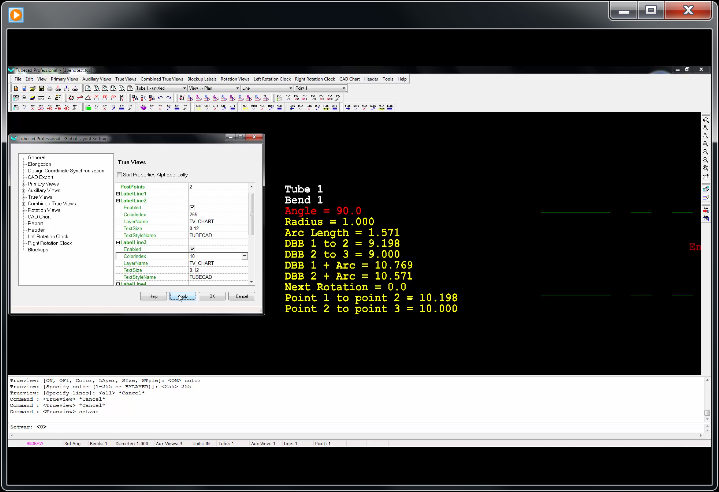Expand the LabelLine1 property group
Viewport: 719px width, 492px height.
tap(119, 193)
